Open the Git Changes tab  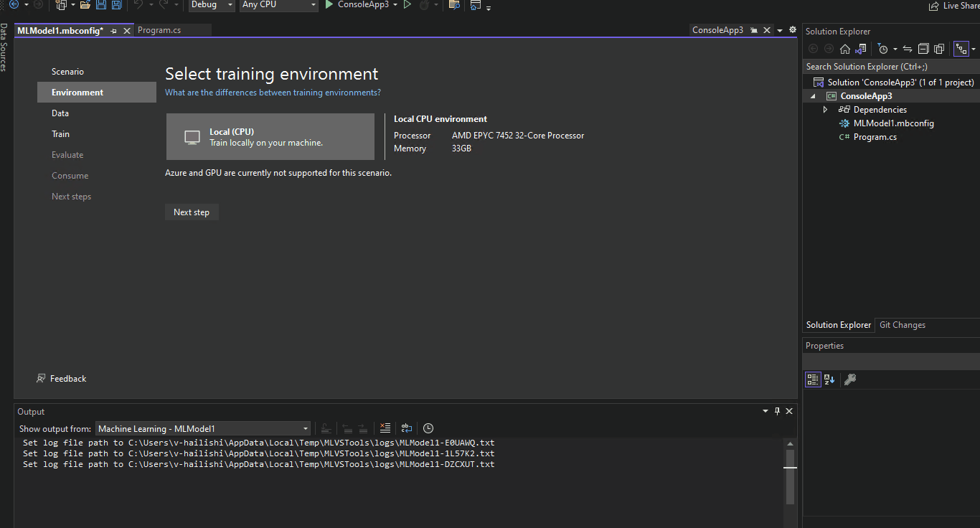pos(903,324)
